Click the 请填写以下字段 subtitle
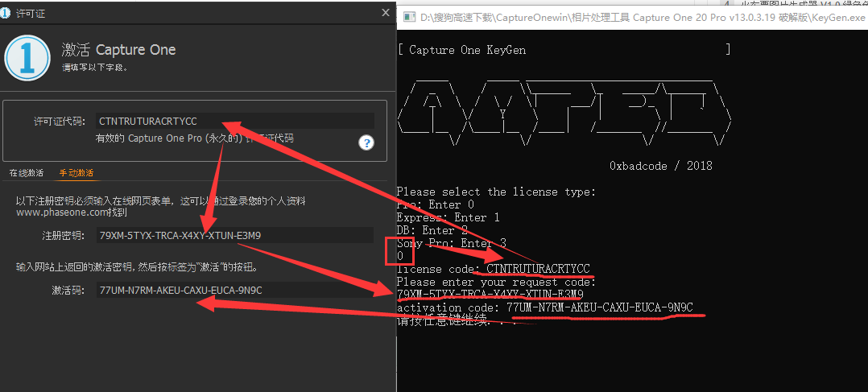Screen dimensions: 868x392 [95, 68]
